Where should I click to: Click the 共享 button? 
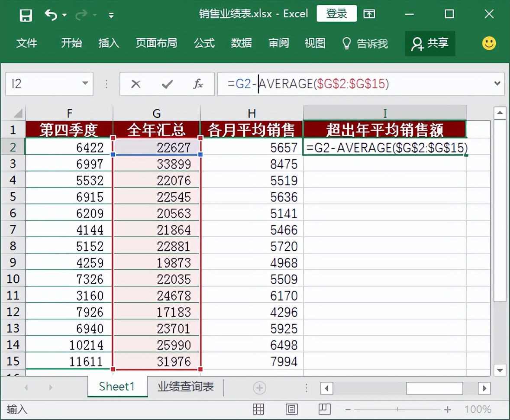(430, 43)
